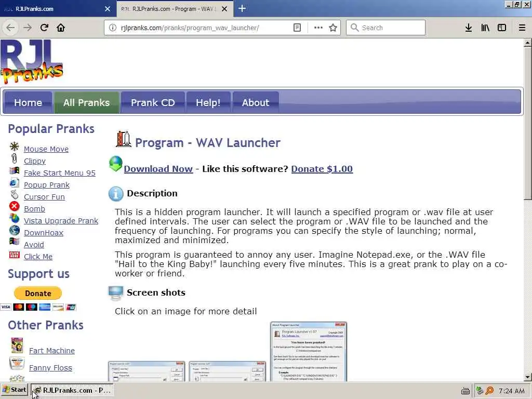Screen dimensions: 532x399
Task: Open a new tab with plus button
Action: click(242, 8)
